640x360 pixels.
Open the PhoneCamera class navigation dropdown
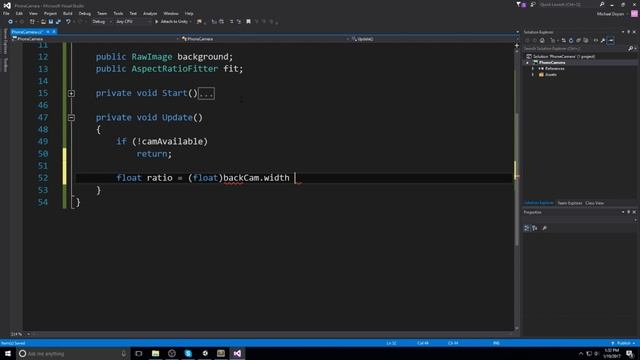(263, 39)
